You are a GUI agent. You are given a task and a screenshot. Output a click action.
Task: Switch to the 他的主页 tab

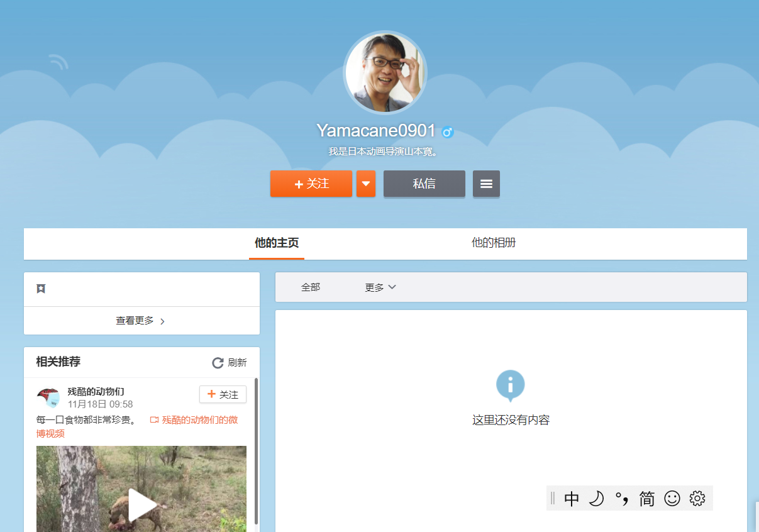[276, 243]
